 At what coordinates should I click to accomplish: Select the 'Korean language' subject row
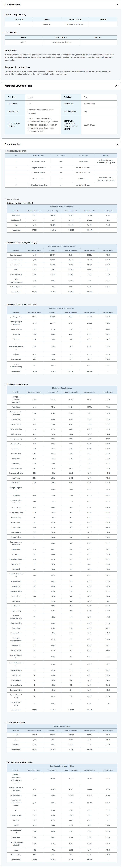coord(16,795)
